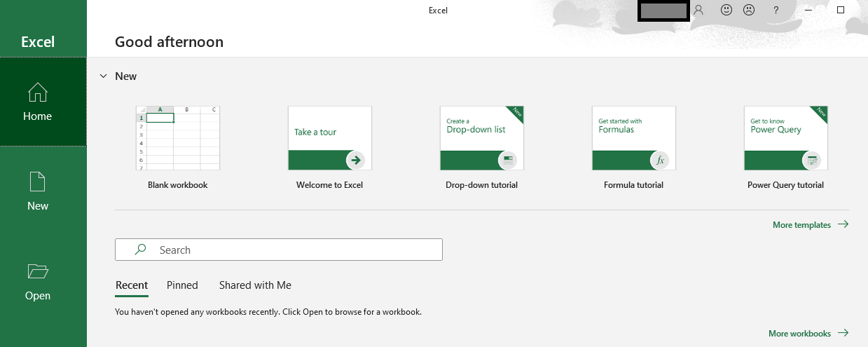Click the arrow icon on Take a tour
The height and width of the screenshot is (347, 868).
coord(356,160)
